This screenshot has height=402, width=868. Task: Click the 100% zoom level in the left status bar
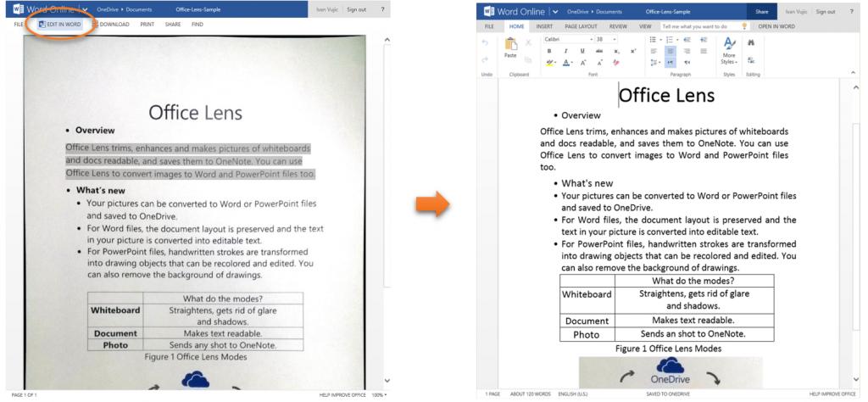pos(379,395)
